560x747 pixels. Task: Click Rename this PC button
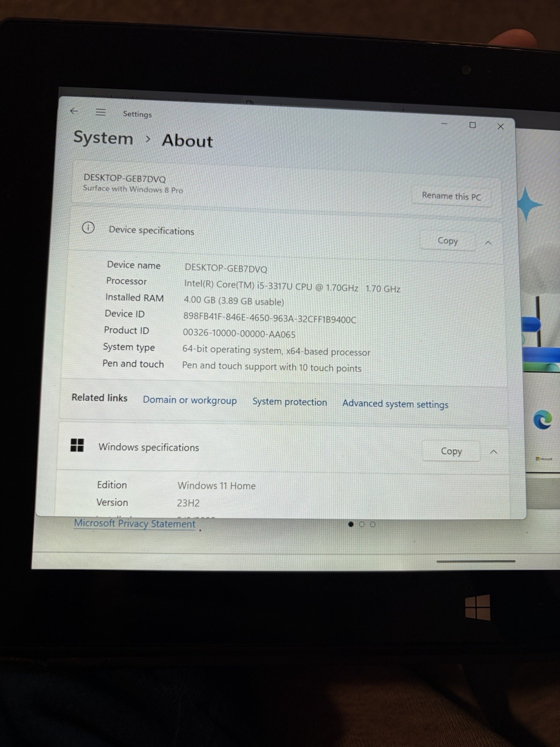(x=451, y=196)
